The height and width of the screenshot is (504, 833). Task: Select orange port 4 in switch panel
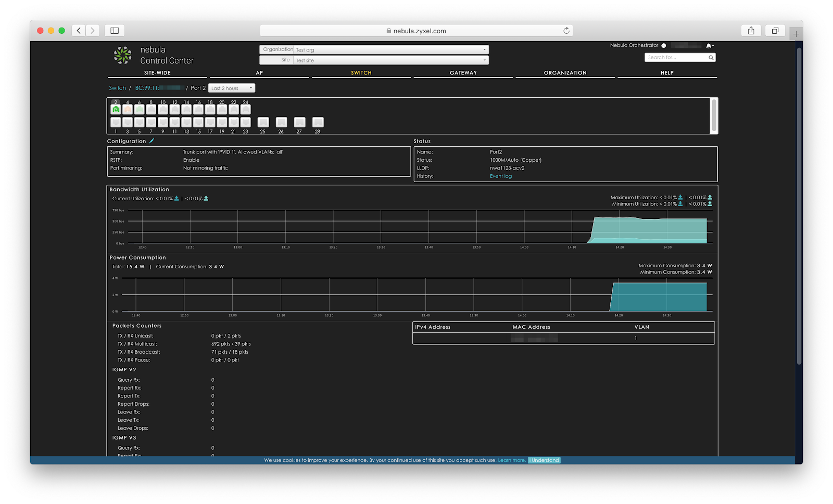pyautogui.click(x=128, y=109)
